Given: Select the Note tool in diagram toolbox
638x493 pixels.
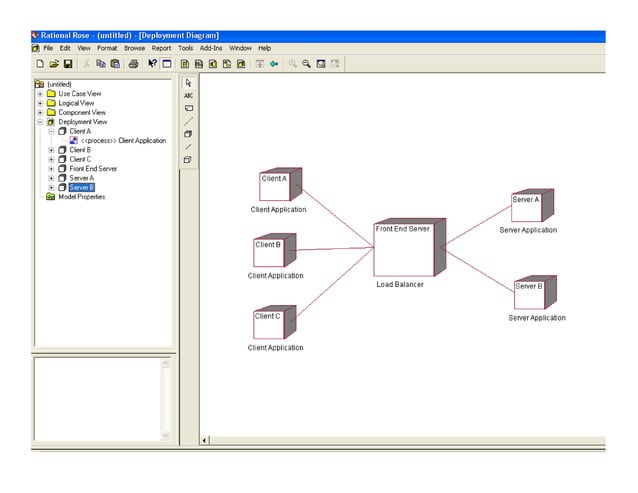Looking at the screenshot, I should tap(188, 108).
